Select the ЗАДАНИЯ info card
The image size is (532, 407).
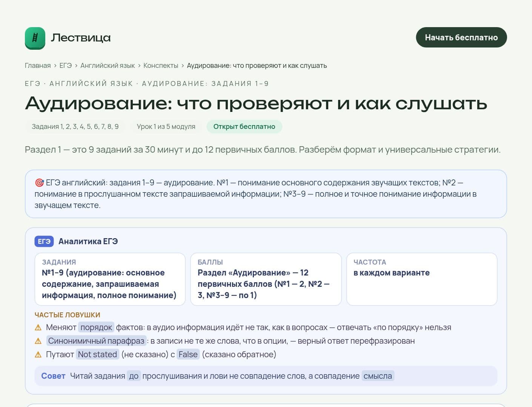(110, 279)
